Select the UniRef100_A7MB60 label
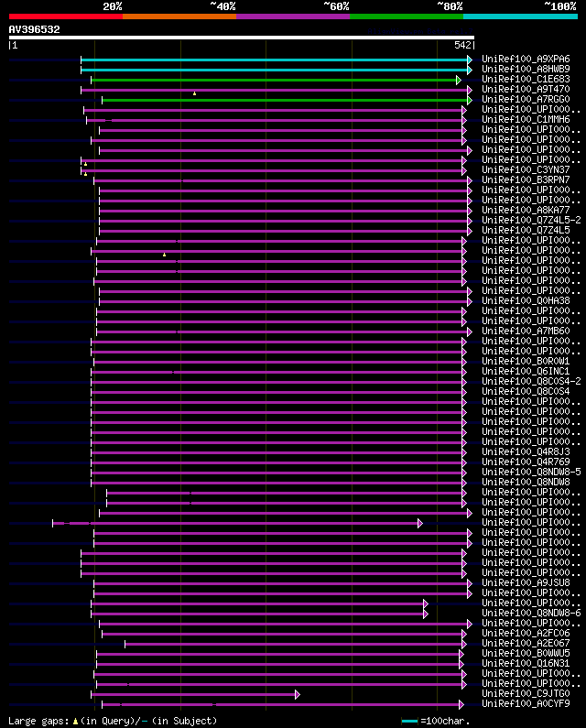Screen dimensions: 586x728 (x=526, y=331)
